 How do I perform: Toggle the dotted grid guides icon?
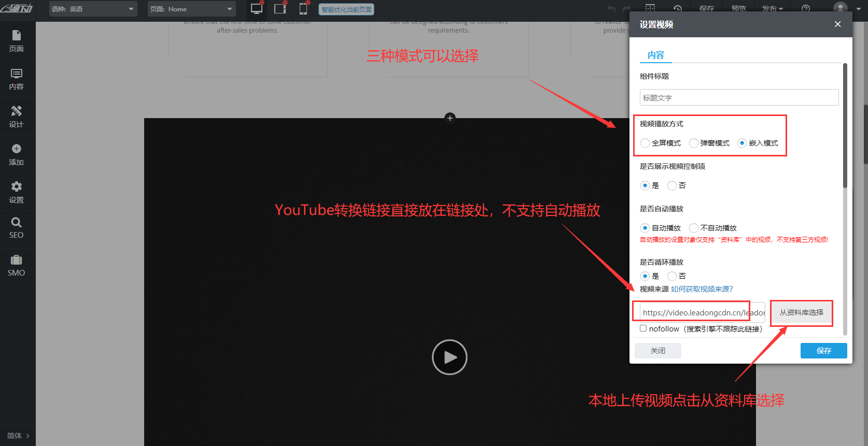pos(650,8)
